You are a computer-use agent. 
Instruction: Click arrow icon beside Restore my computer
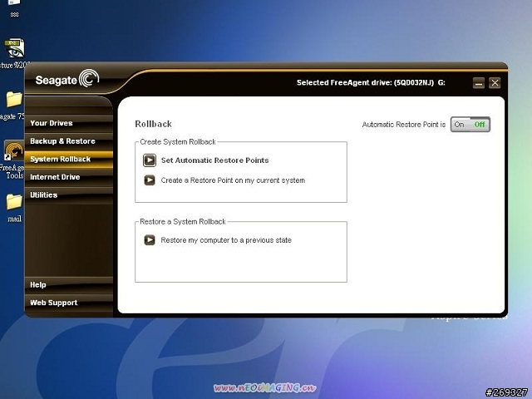[150, 240]
